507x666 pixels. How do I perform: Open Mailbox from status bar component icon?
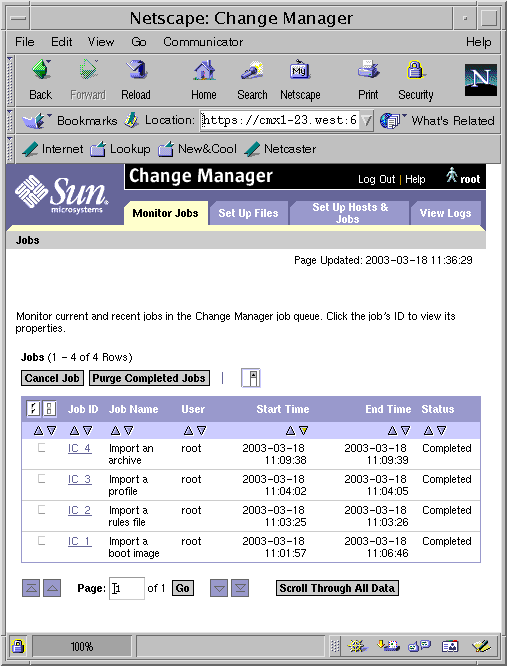[x=388, y=646]
